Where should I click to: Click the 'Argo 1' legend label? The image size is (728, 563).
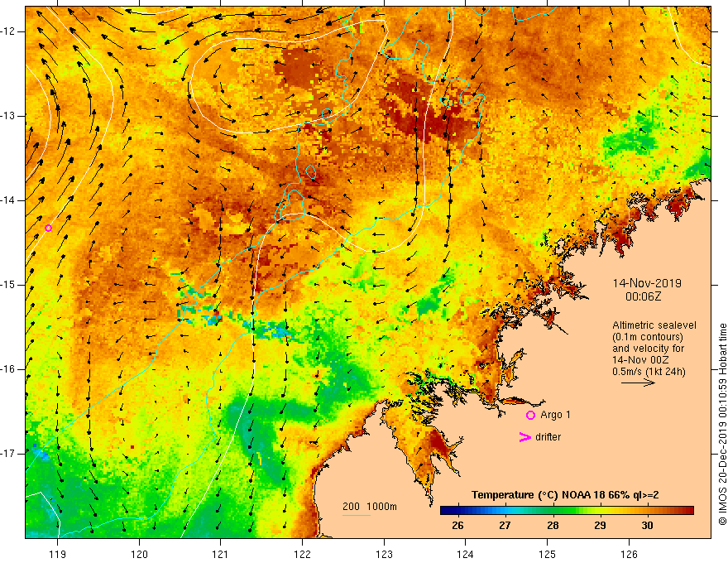pos(555,415)
